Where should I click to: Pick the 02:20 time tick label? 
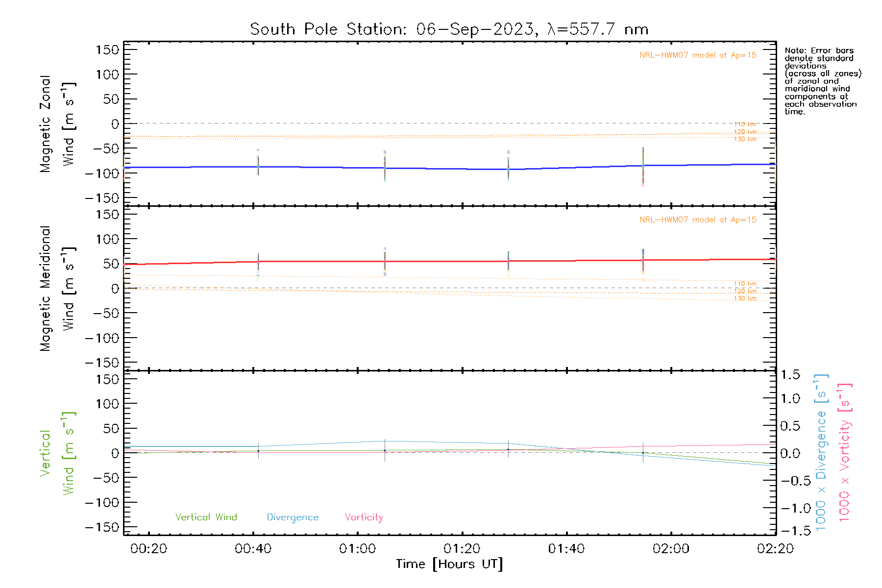pos(775,549)
